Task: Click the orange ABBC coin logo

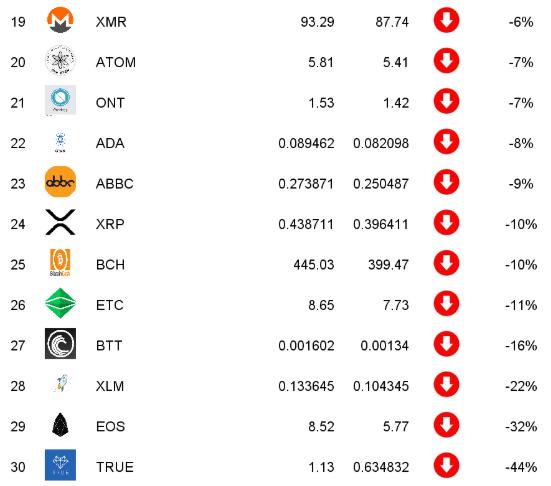Action: click(x=60, y=182)
